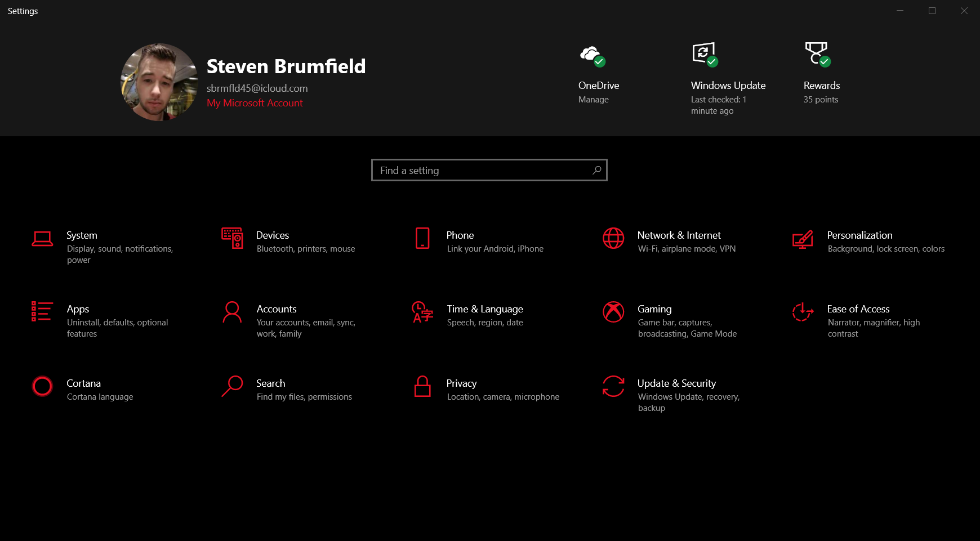Viewport: 980px width, 541px height.
Task: Click the Devices category title
Action: click(x=273, y=235)
